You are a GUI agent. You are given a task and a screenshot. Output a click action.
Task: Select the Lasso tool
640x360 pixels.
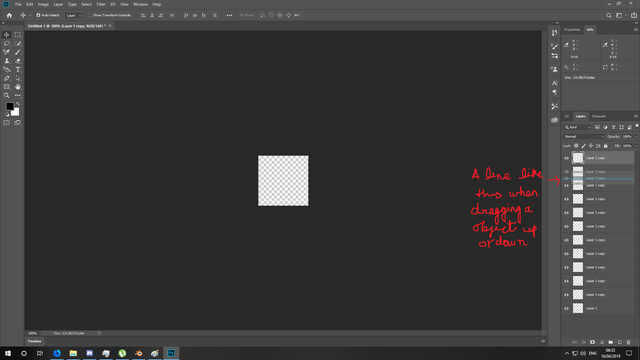7,43
